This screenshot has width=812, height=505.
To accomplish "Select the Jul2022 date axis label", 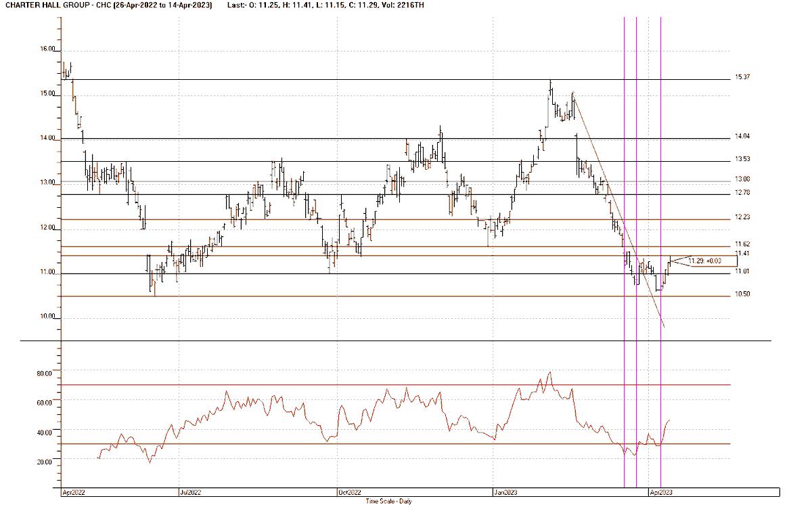I will pos(190,493).
